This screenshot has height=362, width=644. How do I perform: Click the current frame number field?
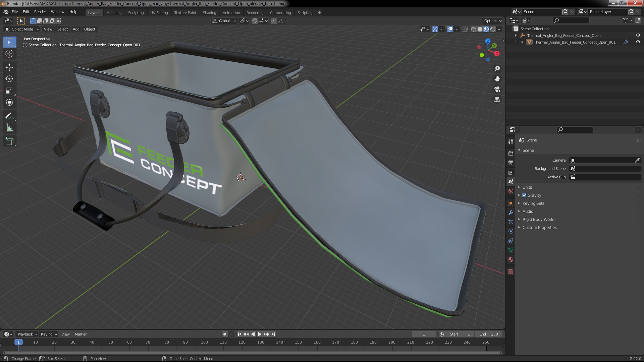tap(424, 334)
